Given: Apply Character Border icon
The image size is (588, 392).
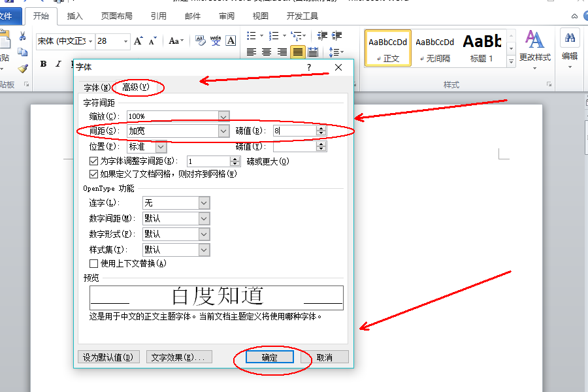Looking at the screenshot, I should pyautogui.click(x=231, y=41).
